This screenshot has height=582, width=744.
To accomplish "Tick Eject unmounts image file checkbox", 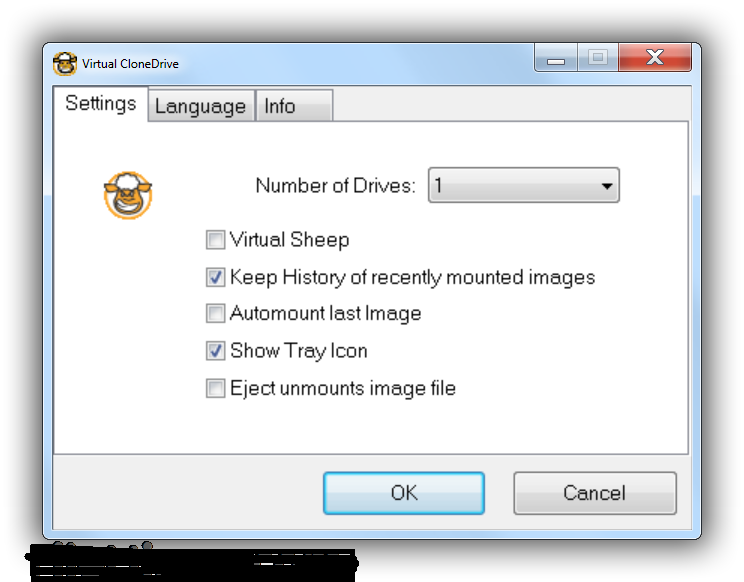I will (215, 388).
